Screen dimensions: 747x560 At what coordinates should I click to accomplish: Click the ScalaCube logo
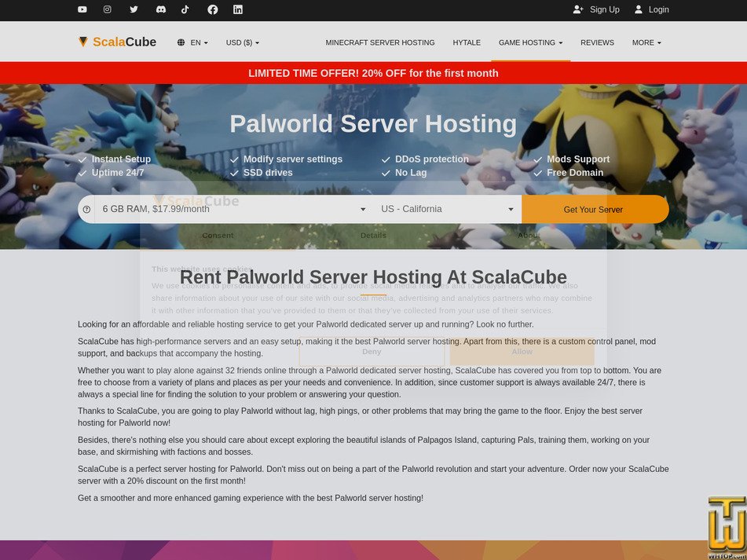[118, 42]
